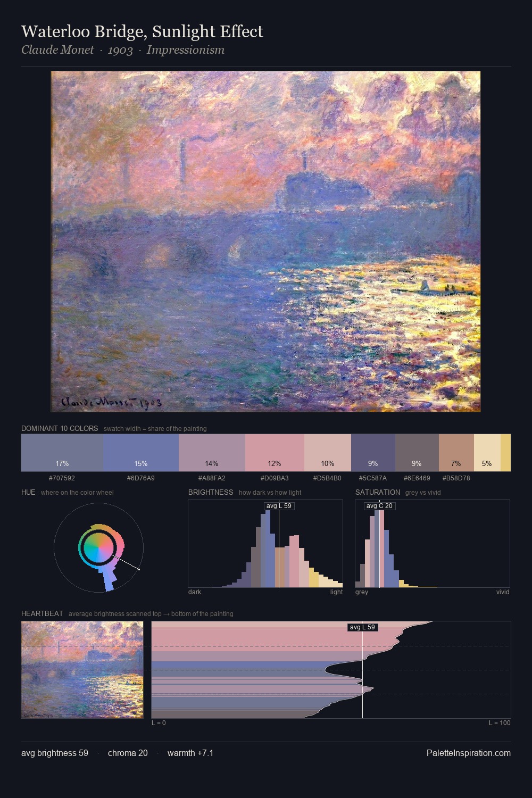The image size is (532, 798).
Task: Choose the 5% cream swatch
Action: pyautogui.click(x=487, y=453)
